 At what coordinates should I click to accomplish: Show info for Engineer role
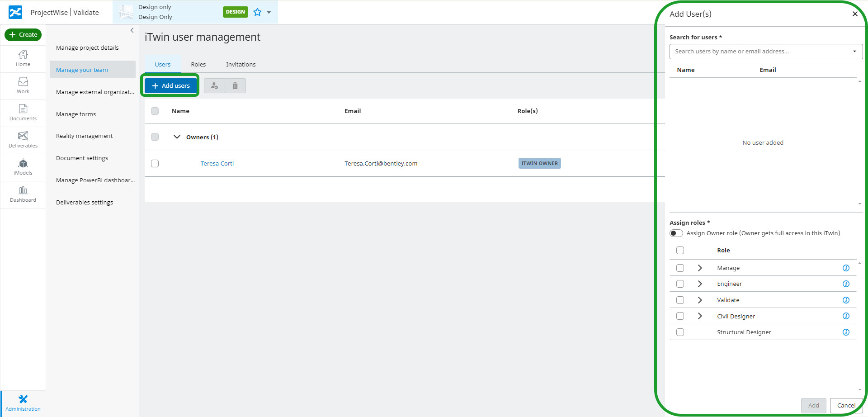[846, 284]
